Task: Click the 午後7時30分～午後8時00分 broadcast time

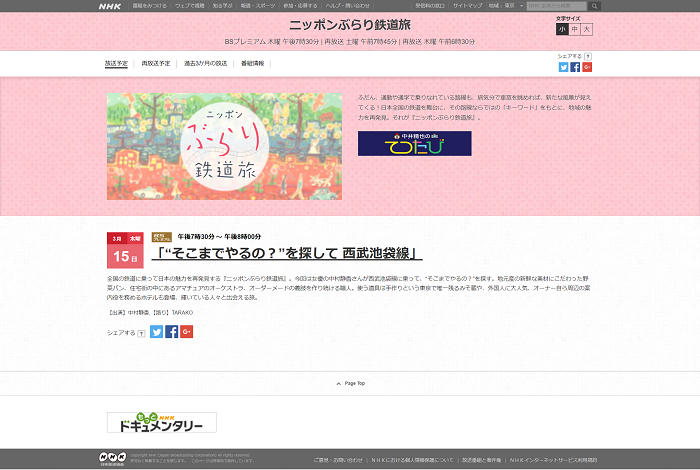Action: (219, 237)
